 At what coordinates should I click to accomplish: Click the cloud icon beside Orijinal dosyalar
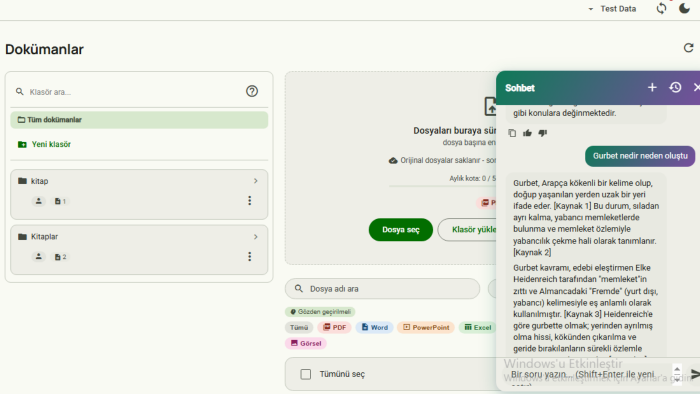pos(393,160)
